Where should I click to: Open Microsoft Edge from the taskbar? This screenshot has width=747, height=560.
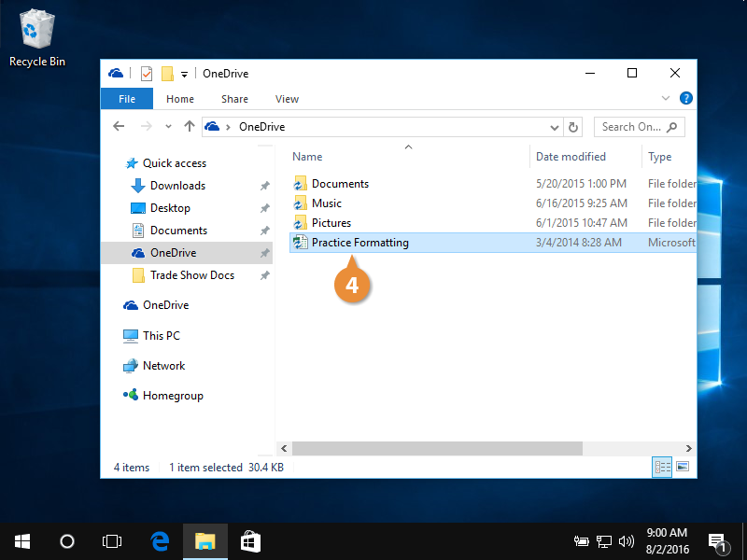click(161, 540)
